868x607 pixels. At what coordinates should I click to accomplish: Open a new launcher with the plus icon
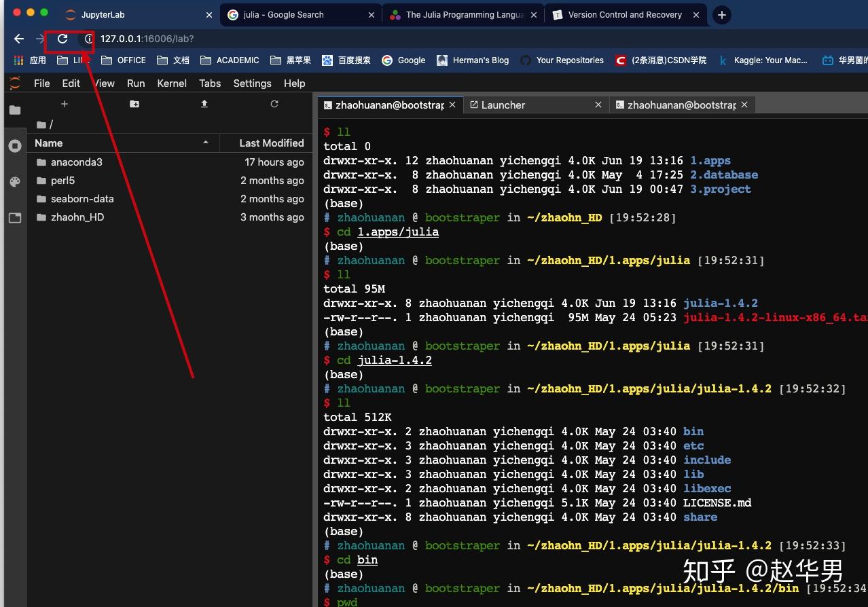click(64, 104)
